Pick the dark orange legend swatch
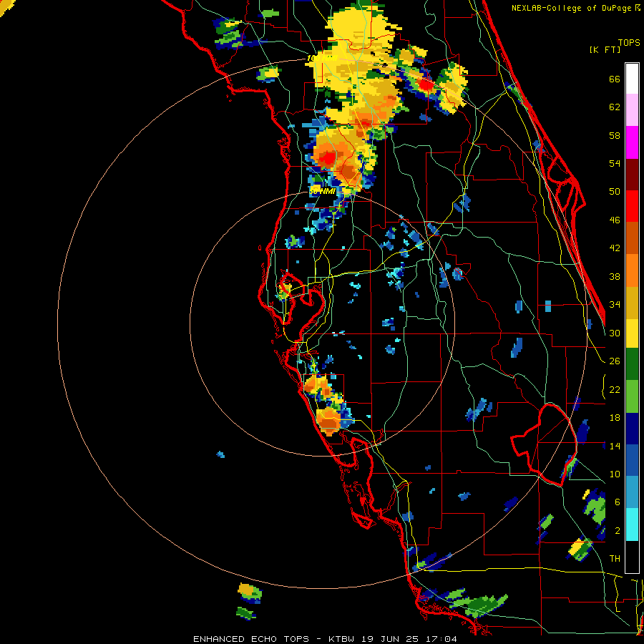Viewport: 644px width, 644px height. (x=632, y=238)
